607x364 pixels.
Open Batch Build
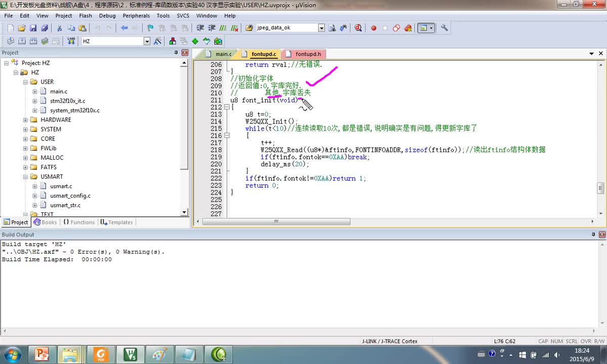click(x=45, y=41)
